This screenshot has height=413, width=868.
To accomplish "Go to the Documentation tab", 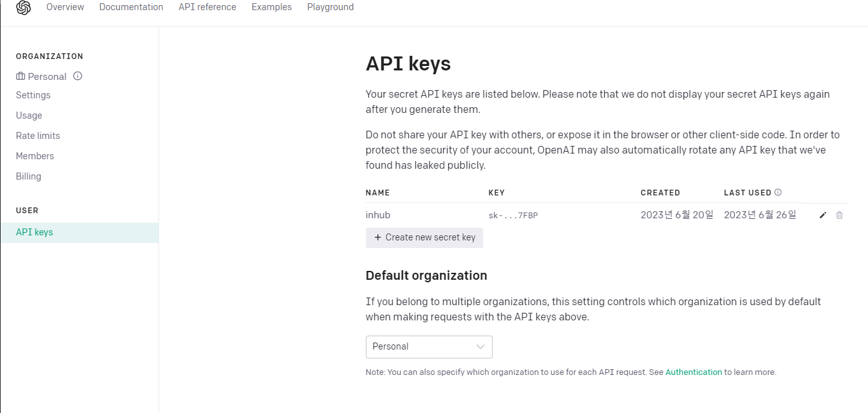I will tap(131, 7).
